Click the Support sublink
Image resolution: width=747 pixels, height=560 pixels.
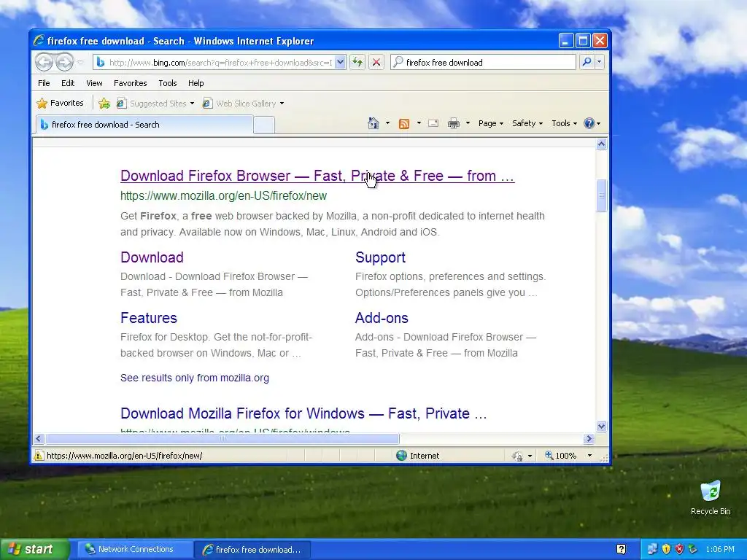(x=380, y=257)
